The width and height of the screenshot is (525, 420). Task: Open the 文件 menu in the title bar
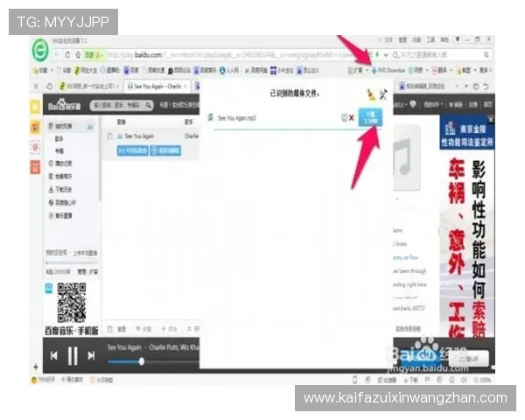coord(388,39)
